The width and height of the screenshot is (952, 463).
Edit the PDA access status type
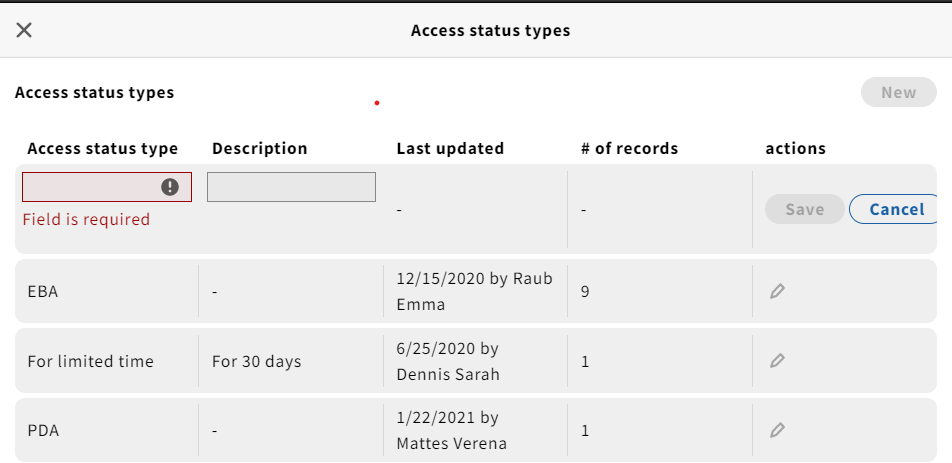pyautogui.click(x=777, y=430)
